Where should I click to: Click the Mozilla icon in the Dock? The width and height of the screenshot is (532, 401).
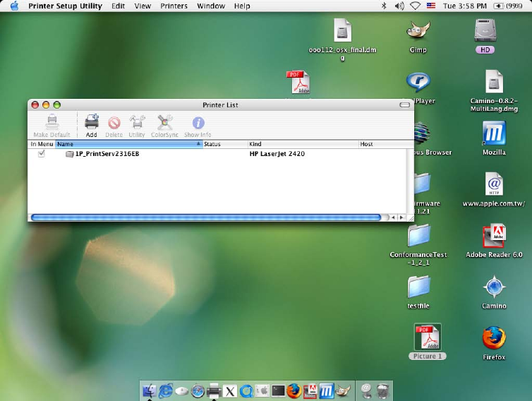coord(327,391)
